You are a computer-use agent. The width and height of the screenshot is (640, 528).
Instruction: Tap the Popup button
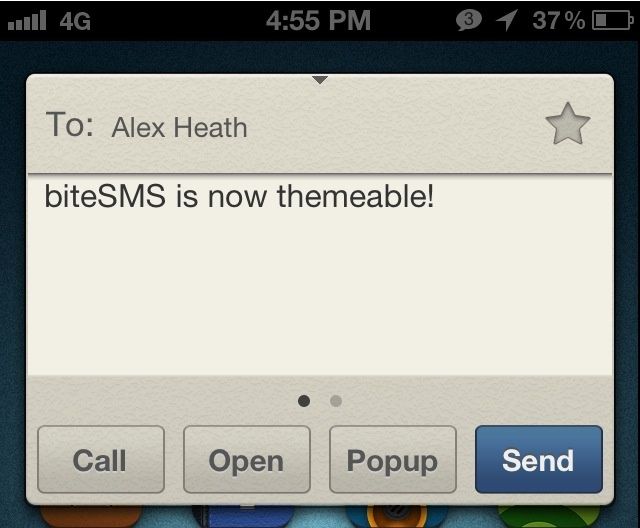coord(393,459)
